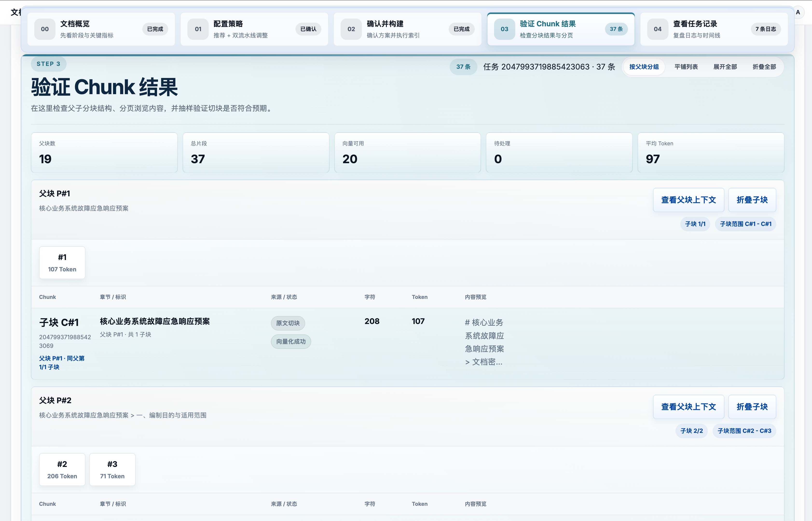
Task: Select chunk chip #2 206 Token
Action: [62, 470]
